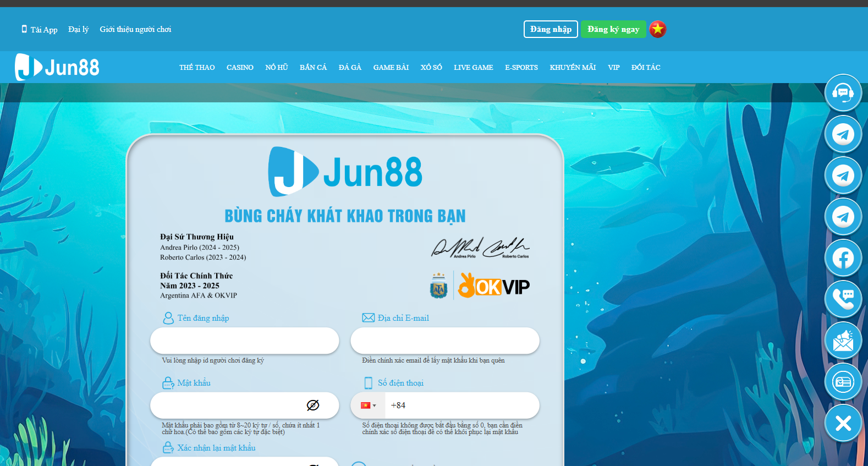This screenshot has width=868, height=466.
Task: Click text 'Argentina AFA & OKVIP'
Action: pyautogui.click(x=199, y=295)
